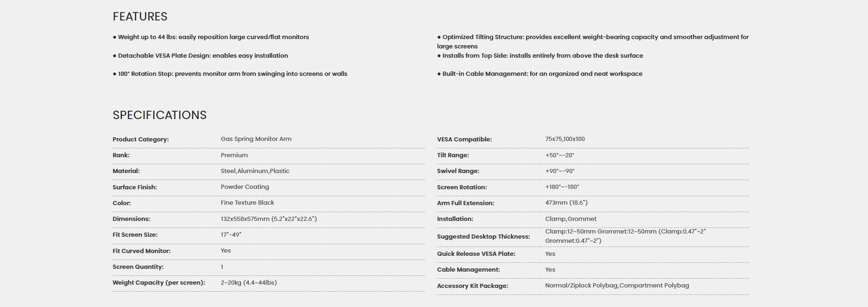Click the Suggested Desktop Thickness label
Viewport: 868px width, 307px height.
tap(483, 237)
